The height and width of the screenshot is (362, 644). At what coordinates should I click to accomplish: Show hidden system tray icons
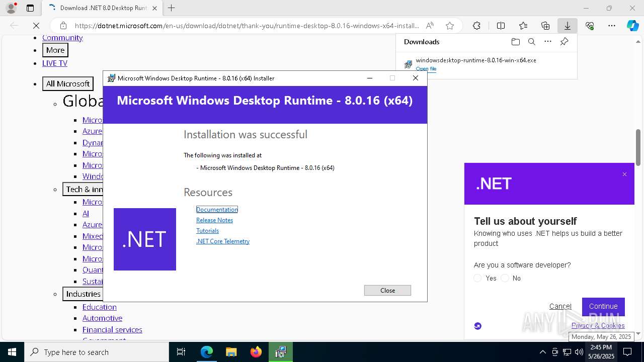(x=542, y=352)
